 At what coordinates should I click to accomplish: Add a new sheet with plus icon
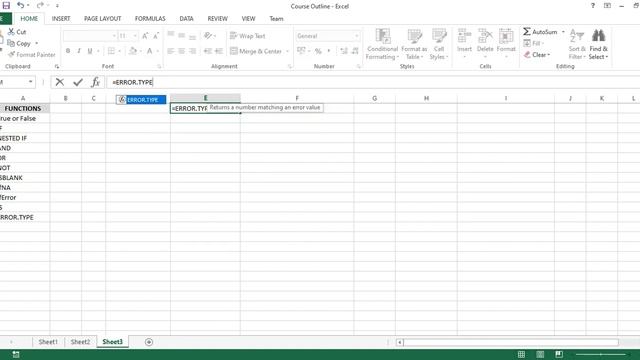coord(149,342)
